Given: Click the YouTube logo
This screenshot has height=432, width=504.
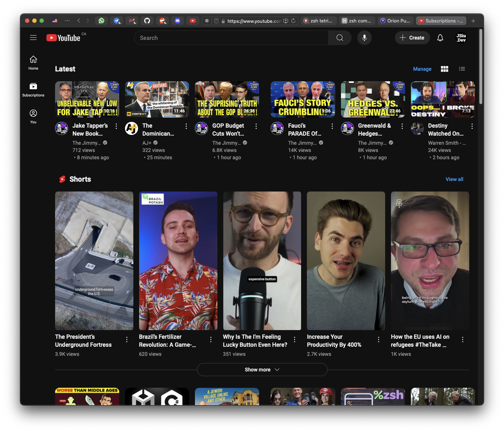Looking at the screenshot, I should (64, 37).
